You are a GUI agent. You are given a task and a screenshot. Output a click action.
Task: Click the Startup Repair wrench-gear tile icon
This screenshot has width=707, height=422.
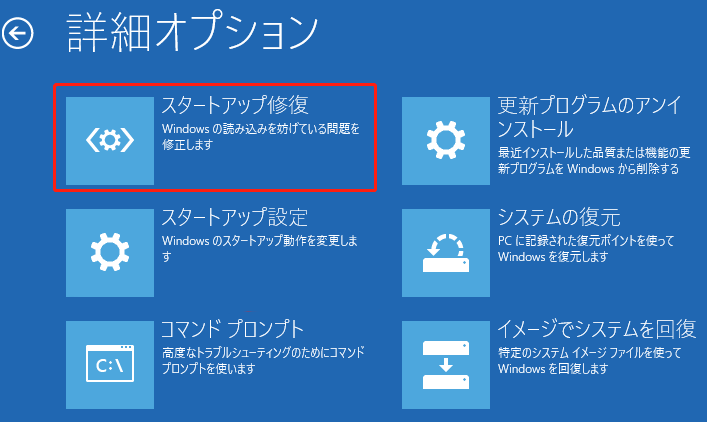110,141
